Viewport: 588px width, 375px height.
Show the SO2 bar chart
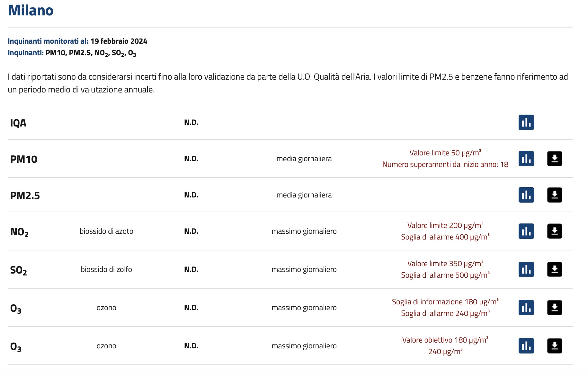pyautogui.click(x=526, y=269)
